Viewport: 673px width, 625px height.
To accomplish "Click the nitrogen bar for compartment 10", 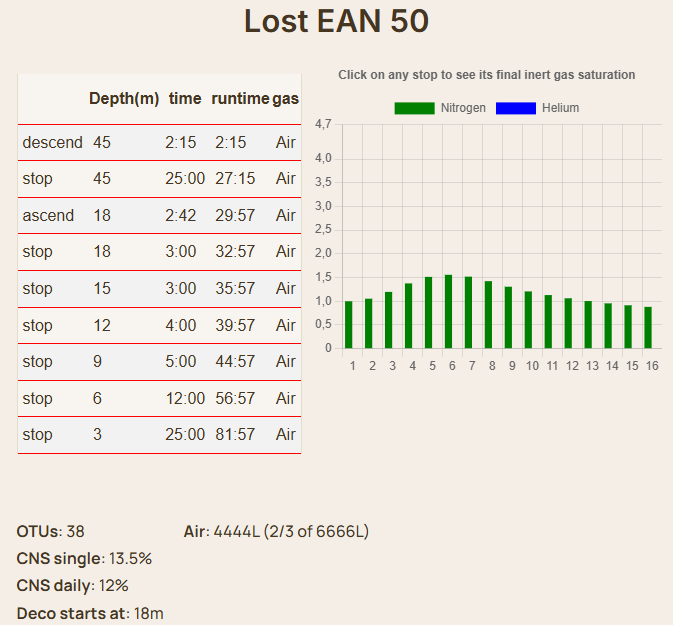I will 528,320.
